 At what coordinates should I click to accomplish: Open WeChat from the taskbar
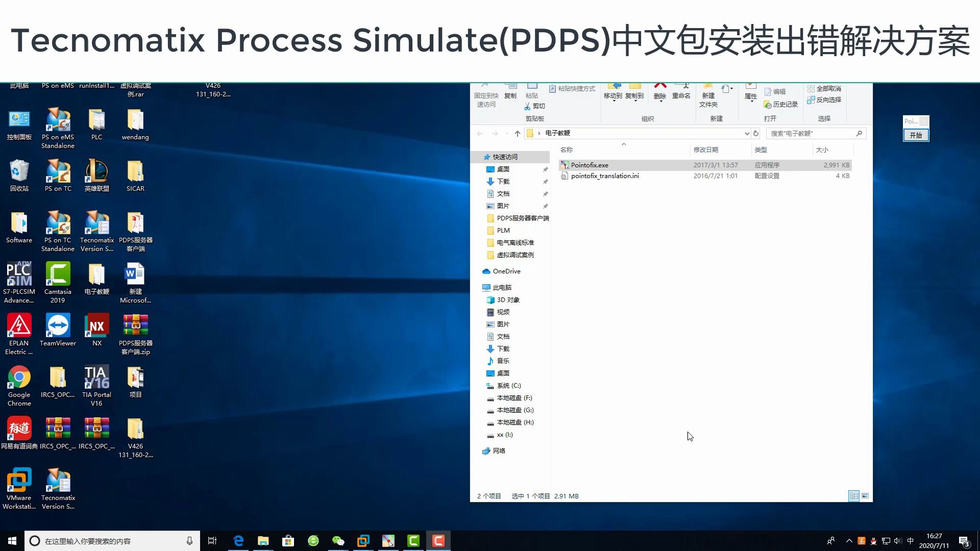[338, 541]
